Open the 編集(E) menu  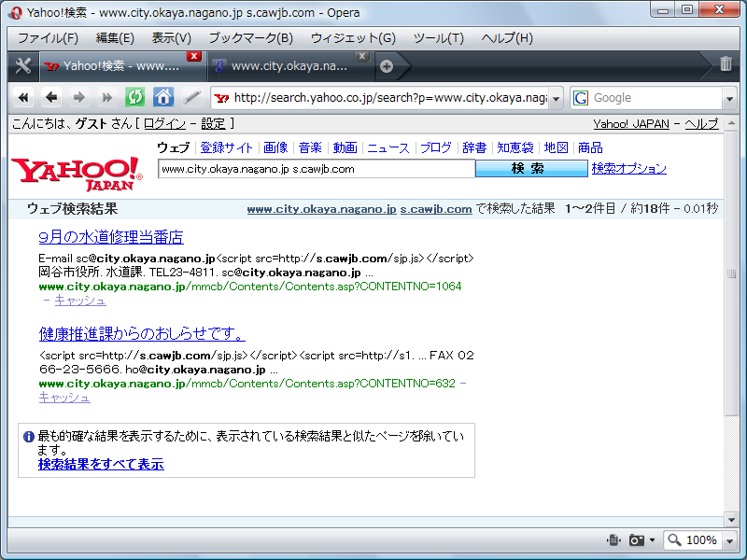pos(115,38)
